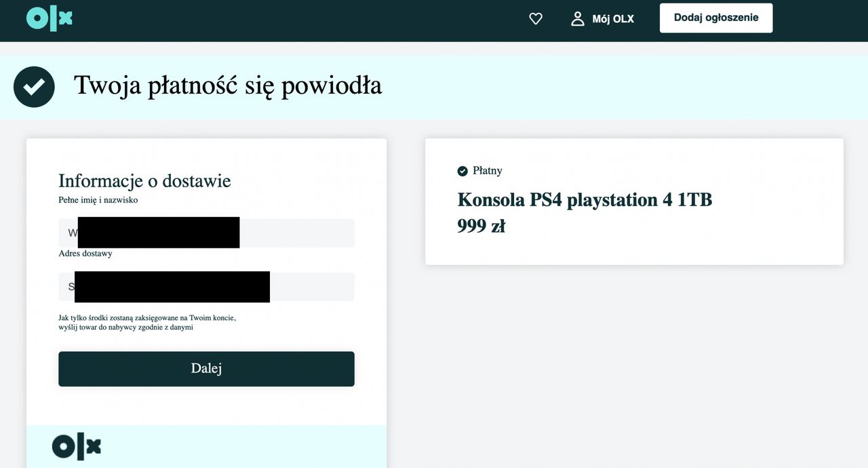Click the OLX logo at the bottom
The height and width of the screenshot is (468, 868).
76,446
